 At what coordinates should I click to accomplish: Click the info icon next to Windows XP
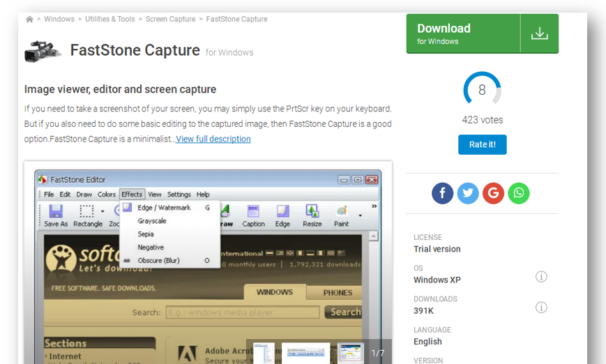coord(541,277)
